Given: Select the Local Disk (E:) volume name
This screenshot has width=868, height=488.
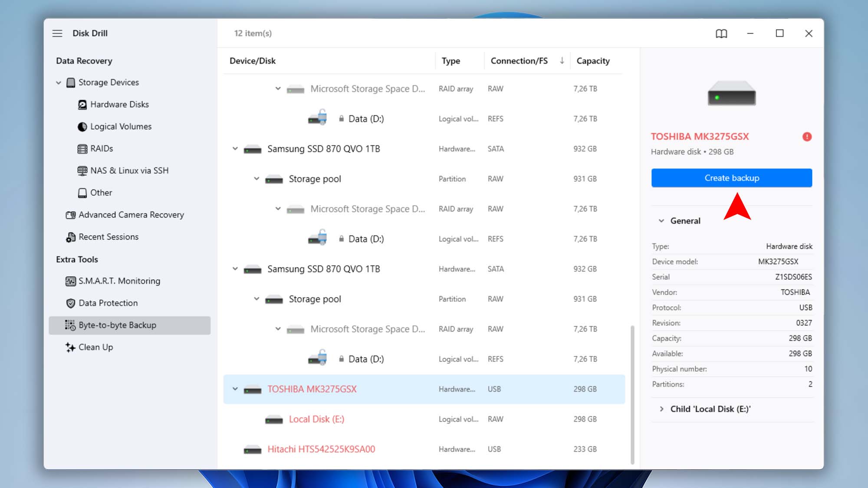Looking at the screenshot, I should pyautogui.click(x=316, y=419).
